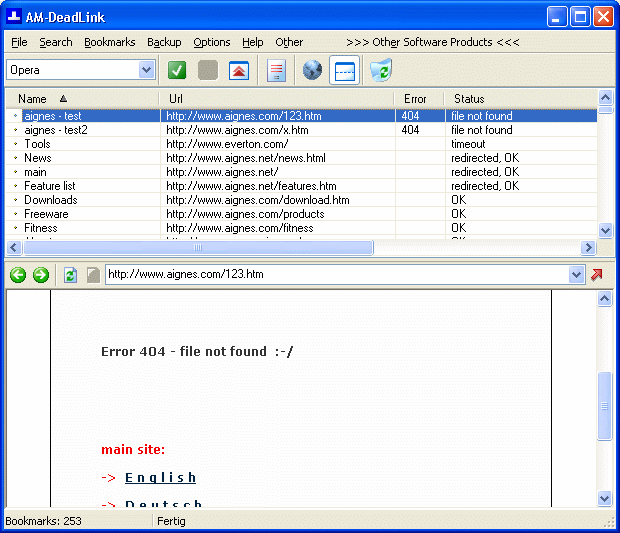Click the bookmark list horizontal scrollbar thumb
620x533 pixels.
click(x=197, y=248)
